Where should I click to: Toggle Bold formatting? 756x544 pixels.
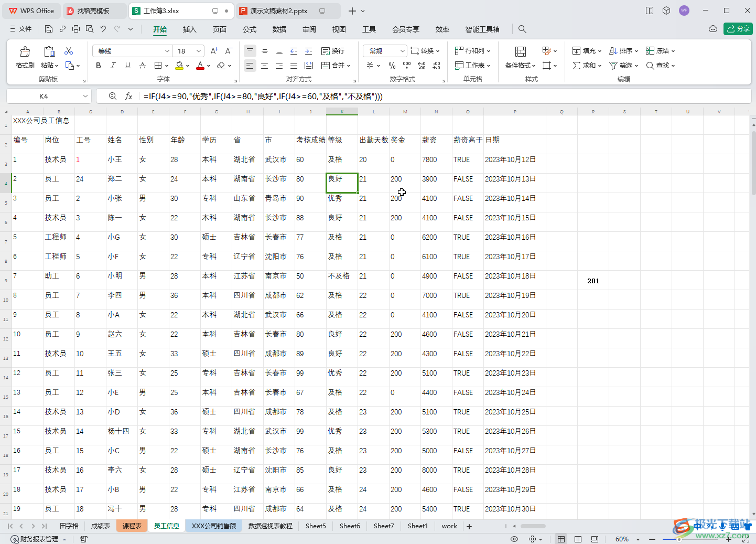pyautogui.click(x=99, y=66)
